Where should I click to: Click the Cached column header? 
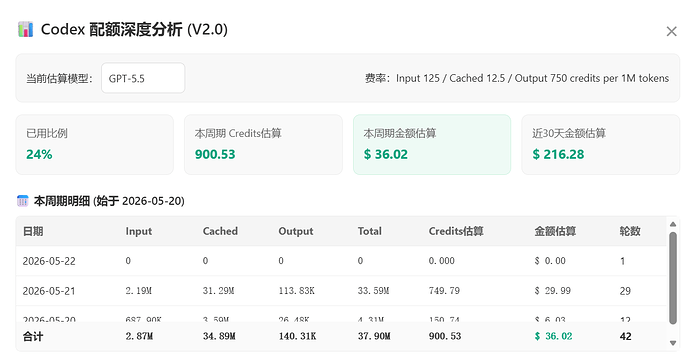point(220,231)
